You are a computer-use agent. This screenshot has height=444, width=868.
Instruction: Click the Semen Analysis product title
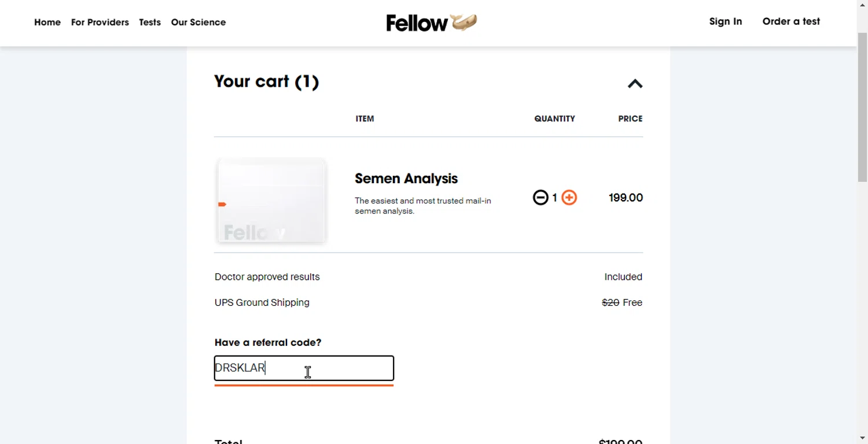pos(406,179)
